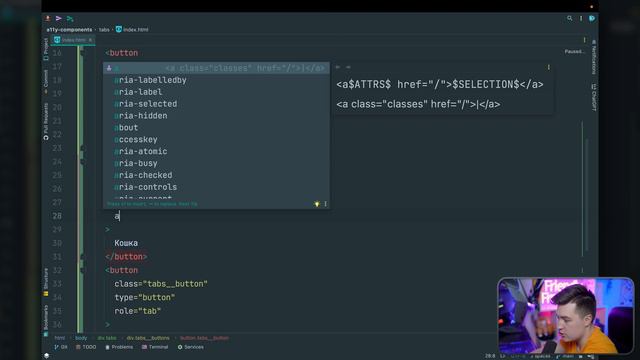640x360 pixels.
Task: Open the editor tabs three-dot menu
Action: point(584,40)
